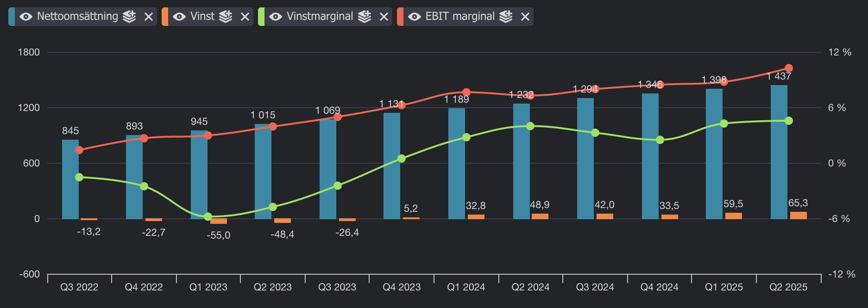Toggle EBIT marginal eye visibility icon
Image resolution: width=868 pixels, height=308 pixels.
[x=415, y=17]
